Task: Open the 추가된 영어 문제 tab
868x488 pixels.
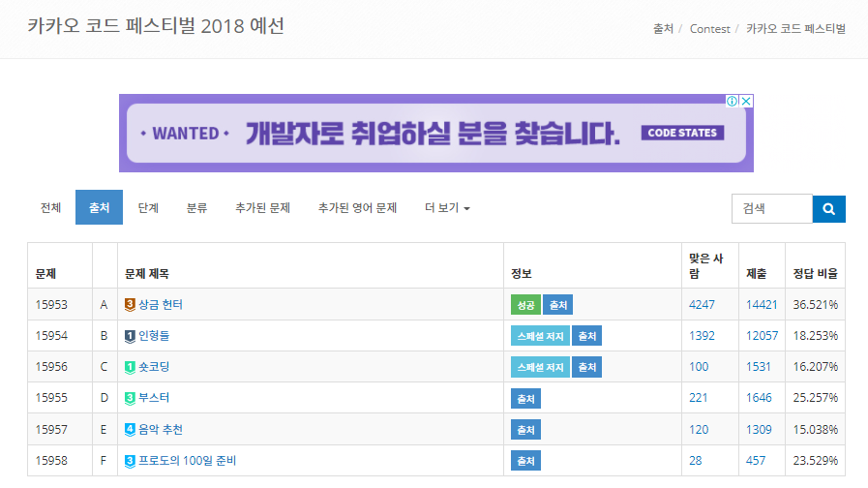Action: point(357,208)
